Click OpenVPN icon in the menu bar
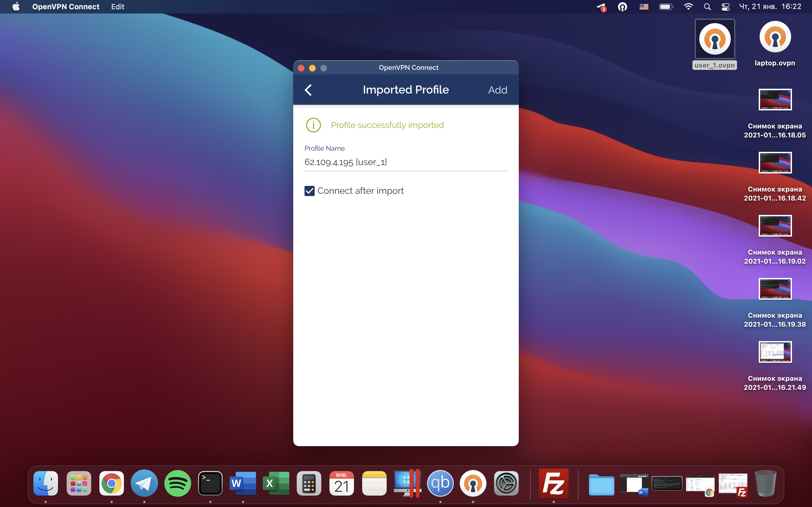 click(623, 7)
